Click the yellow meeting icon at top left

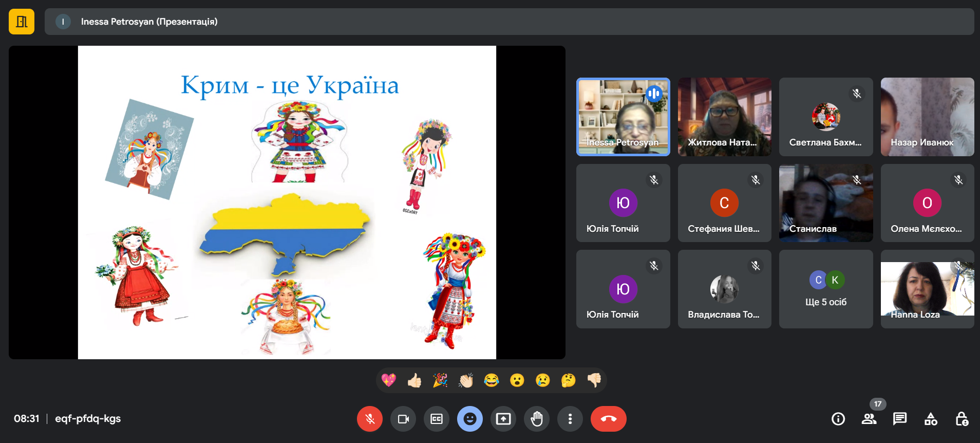point(22,22)
